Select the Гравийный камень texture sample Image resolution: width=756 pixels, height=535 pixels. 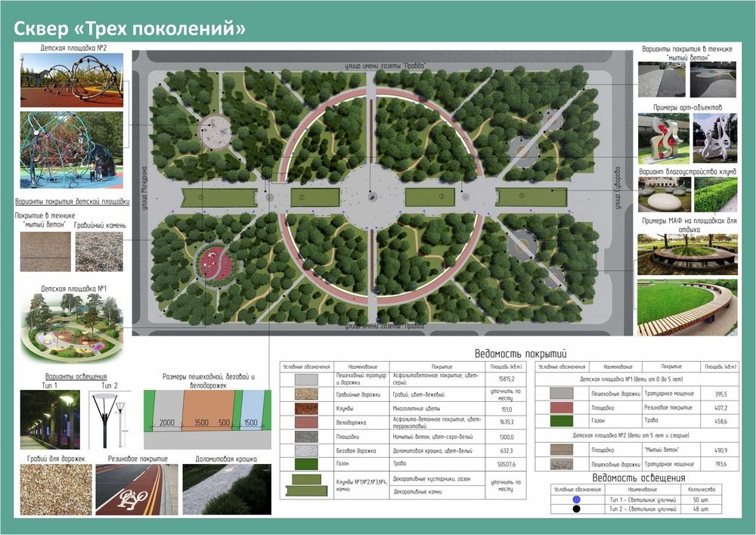[99, 252]
